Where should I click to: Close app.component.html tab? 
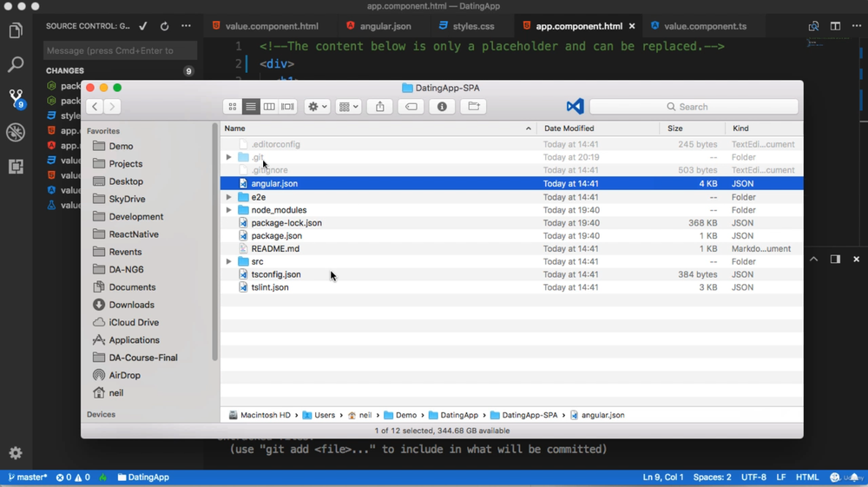pyautogui.click(x=632, y=26)
